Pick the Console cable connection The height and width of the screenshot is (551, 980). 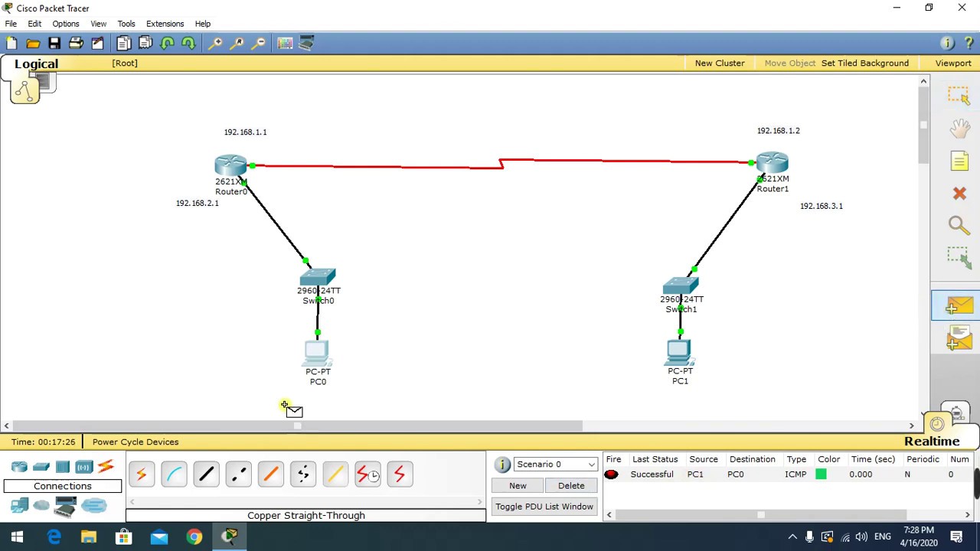click(174, 474)
